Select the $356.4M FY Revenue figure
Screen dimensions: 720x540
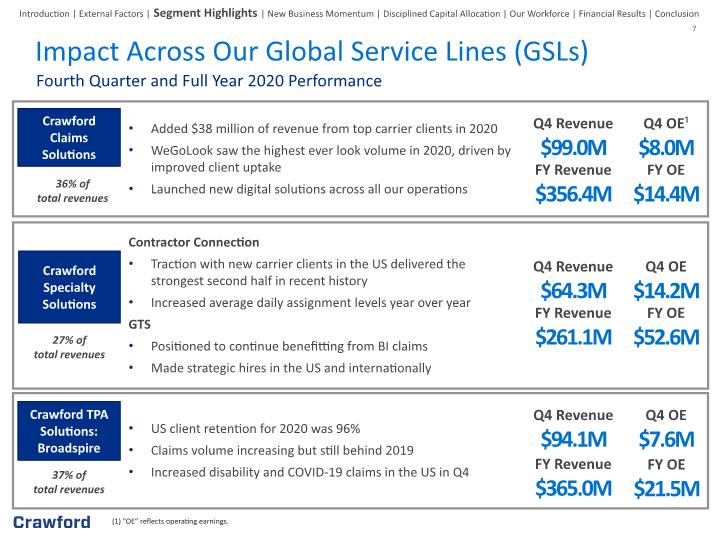tap(573, 194)
